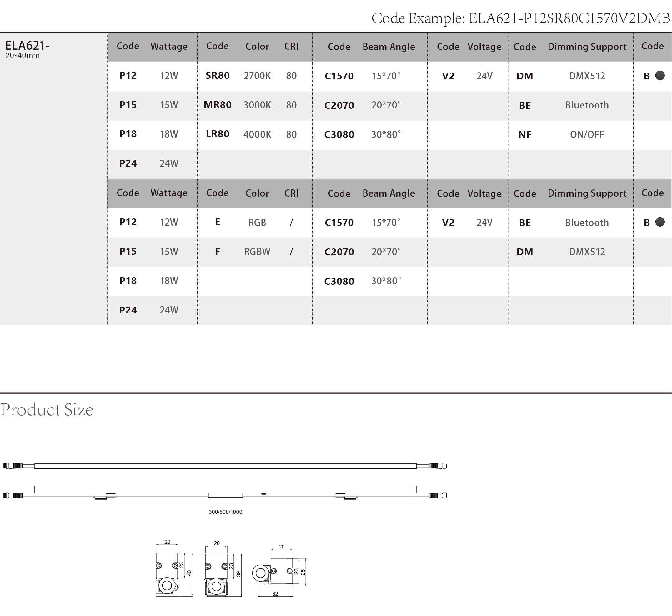This screenshot has width=672, height=616.
Task: Click the RGB color cell
Action: (257, 222)
